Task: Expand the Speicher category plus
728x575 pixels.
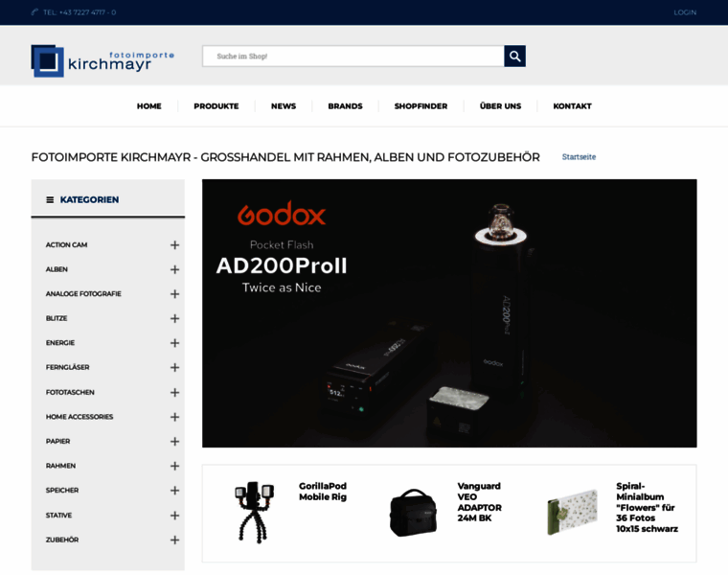Action: [174, 491]
